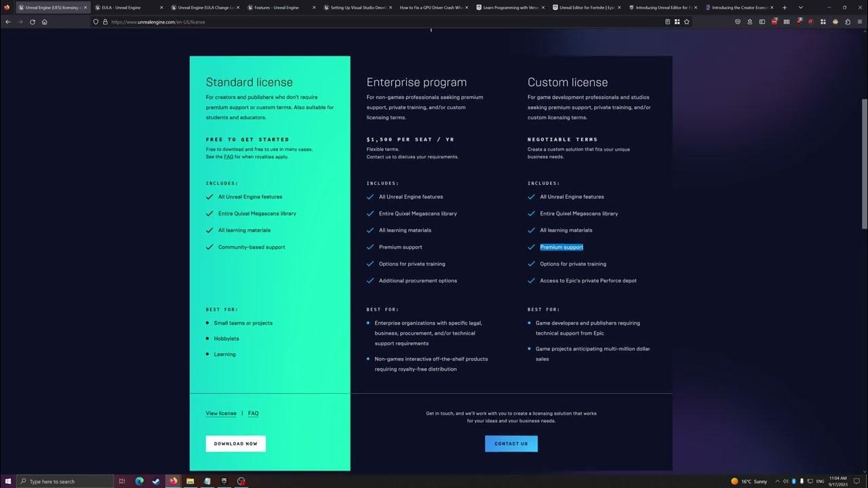Switch to Unreal Engine EULA Change Log tab
Viewport: 868px width, 488px height.
point(205,7)
